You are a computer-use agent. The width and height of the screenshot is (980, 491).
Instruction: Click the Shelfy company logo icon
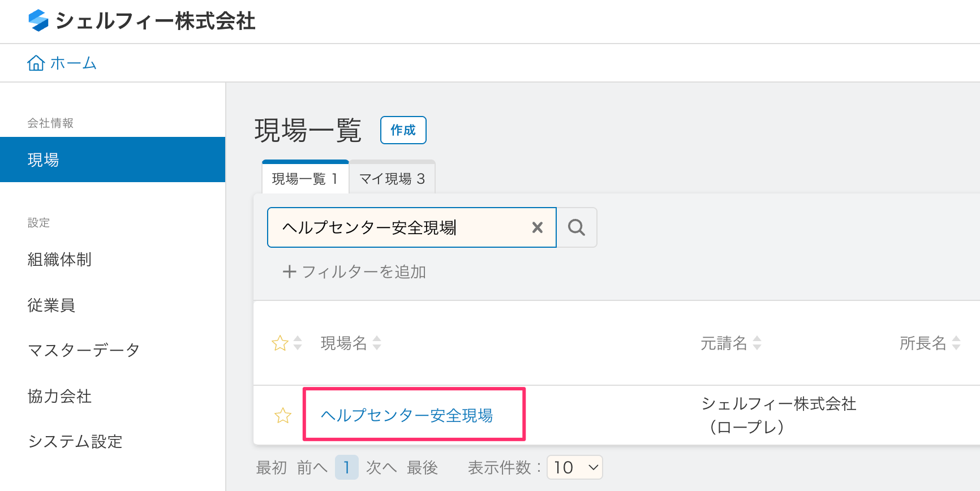(38, 21)
